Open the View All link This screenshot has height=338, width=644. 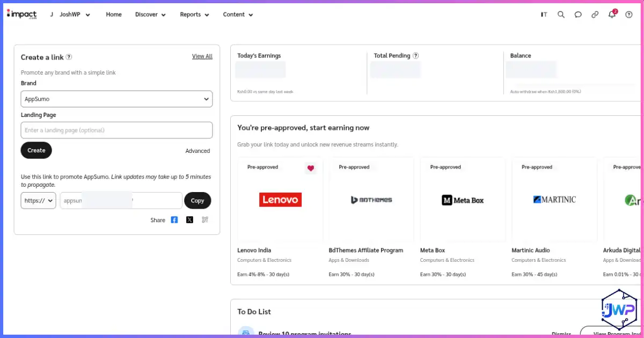pos(202,56)
